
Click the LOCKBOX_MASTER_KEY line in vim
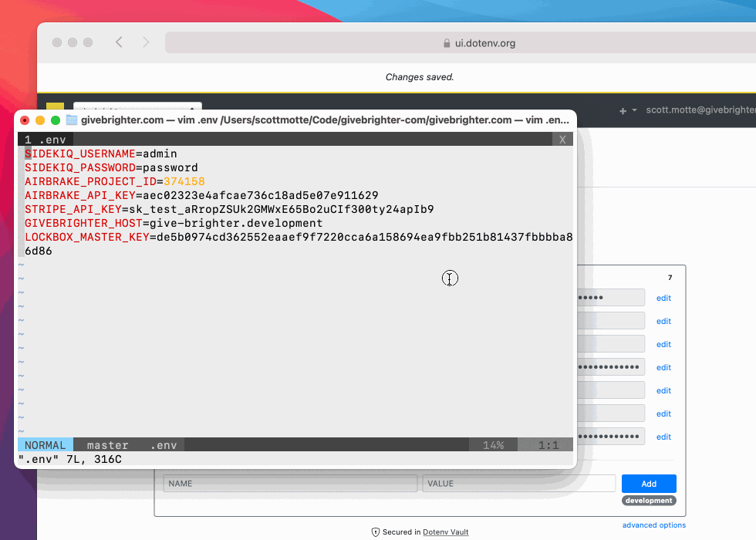point(299,244)
